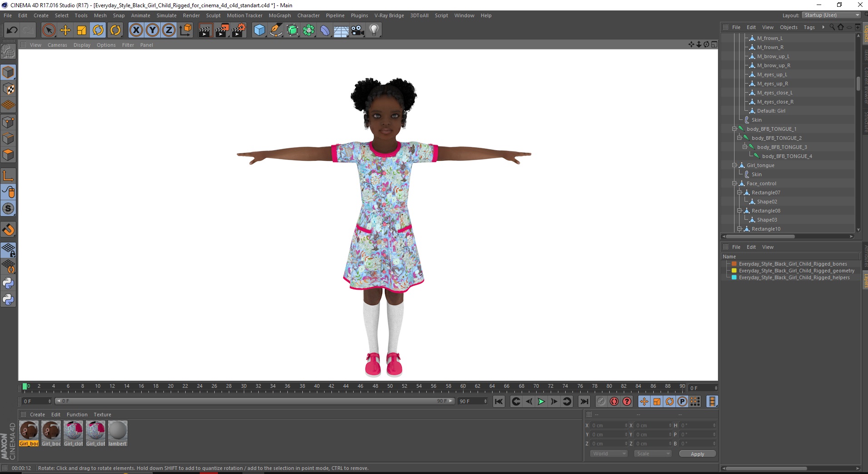The width and height of the screenshot is (868, 474).
Task: Open material manager Texture menu
Action: click(102, 415)
